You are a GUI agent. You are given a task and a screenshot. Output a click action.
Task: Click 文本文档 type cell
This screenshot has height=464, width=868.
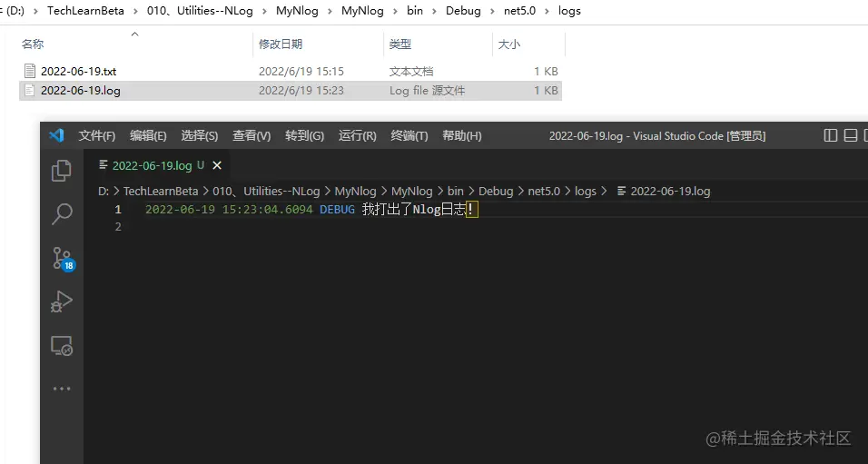(411, 71)
